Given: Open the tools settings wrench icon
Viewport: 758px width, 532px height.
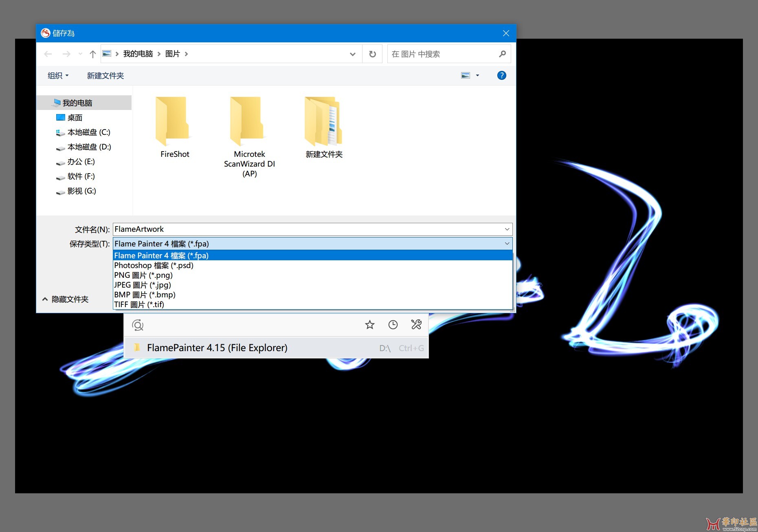Looking at the screenshot, I should click(416, 325).
